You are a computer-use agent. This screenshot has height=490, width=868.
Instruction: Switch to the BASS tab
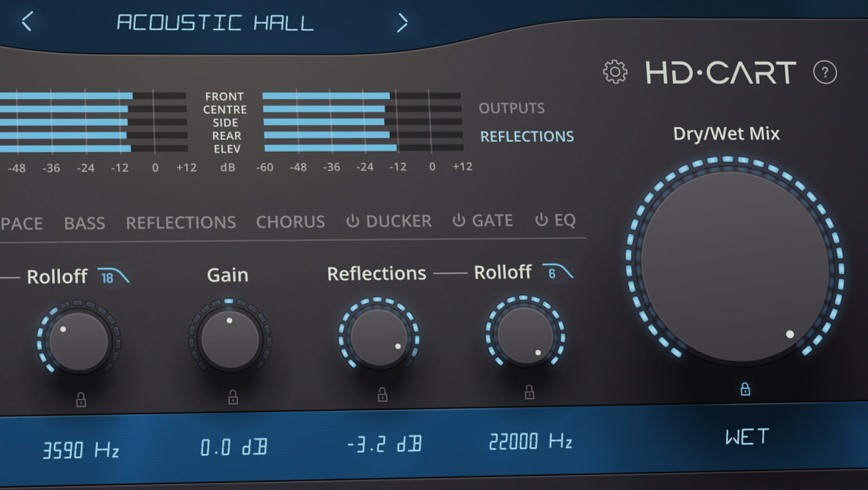[85, 223]
